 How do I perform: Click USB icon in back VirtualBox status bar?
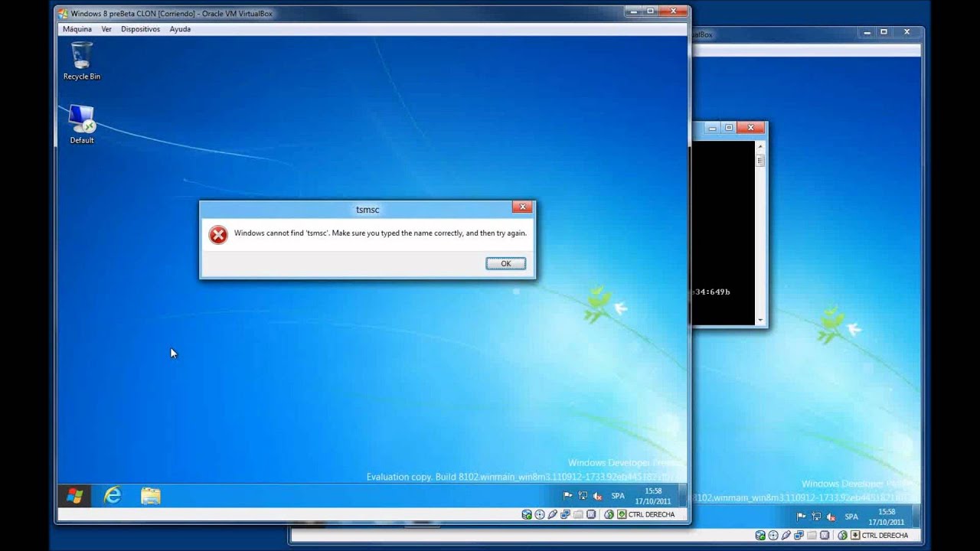tap(786, 535)
